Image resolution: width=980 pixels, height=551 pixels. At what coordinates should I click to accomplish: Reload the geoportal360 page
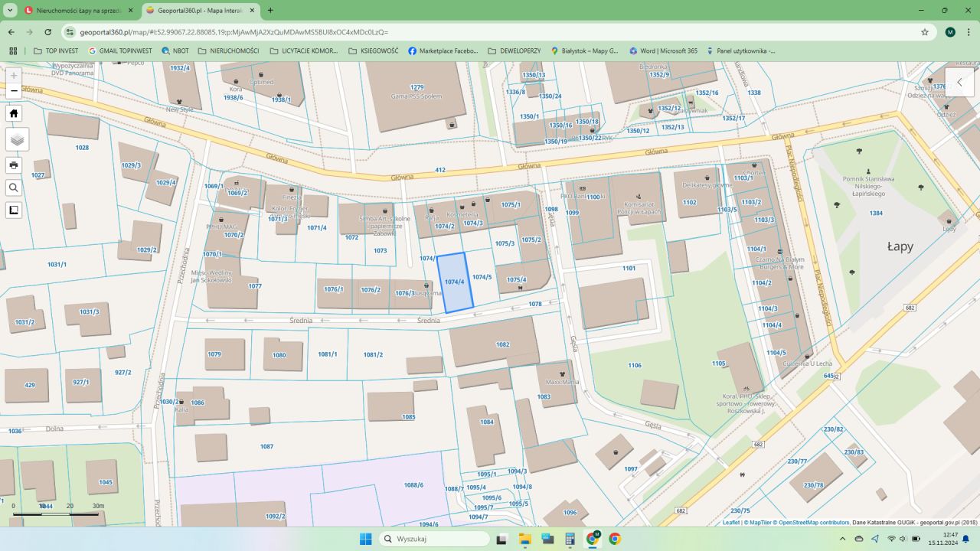tap(47, 32)
